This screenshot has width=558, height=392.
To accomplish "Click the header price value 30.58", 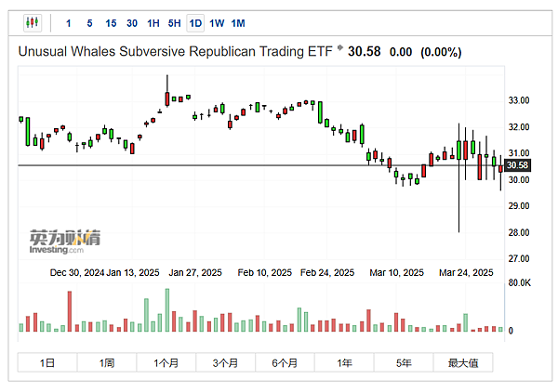I will [364, 51].
